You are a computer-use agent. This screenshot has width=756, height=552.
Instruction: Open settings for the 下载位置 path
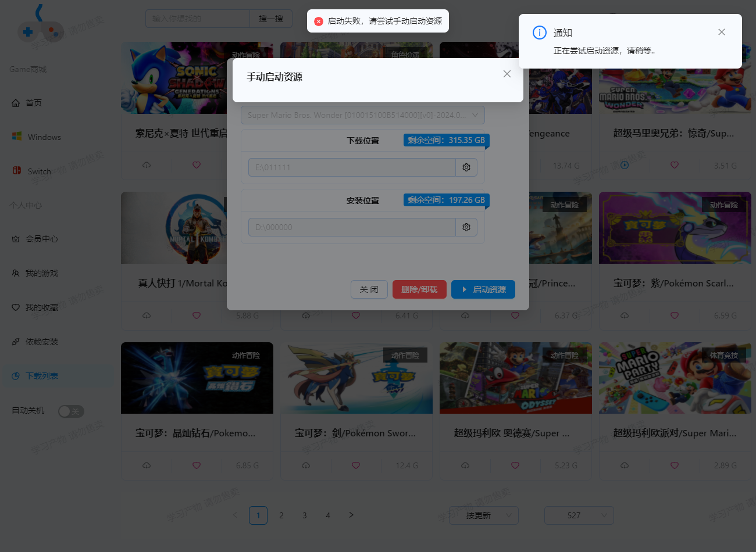[x=466, y=167]
